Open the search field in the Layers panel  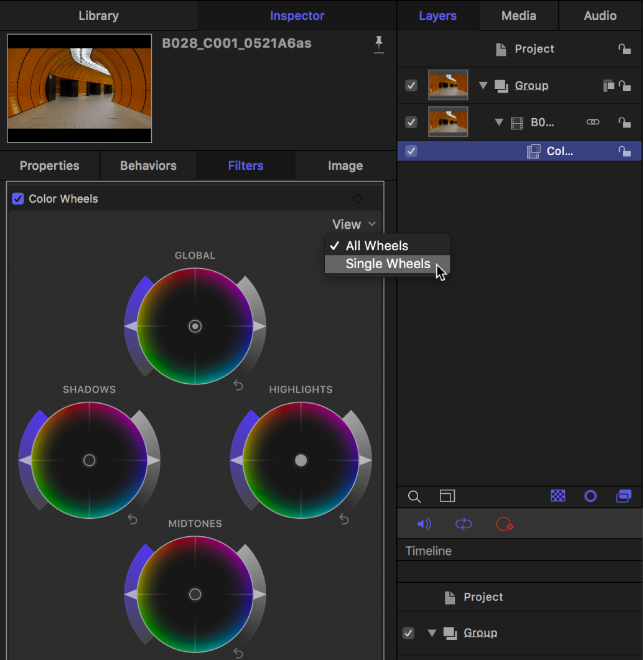414,496
